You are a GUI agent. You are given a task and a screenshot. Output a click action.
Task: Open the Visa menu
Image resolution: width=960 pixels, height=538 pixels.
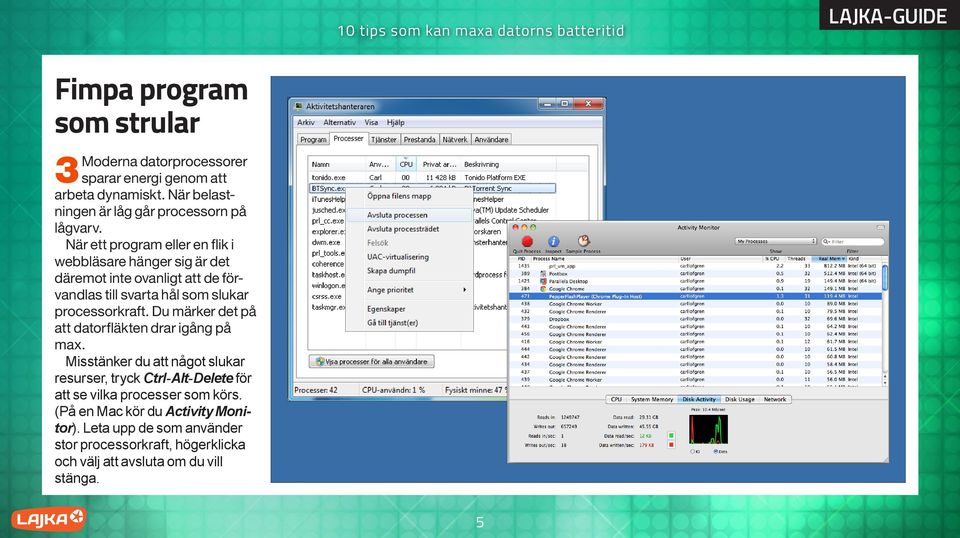[x=371, y=122]
